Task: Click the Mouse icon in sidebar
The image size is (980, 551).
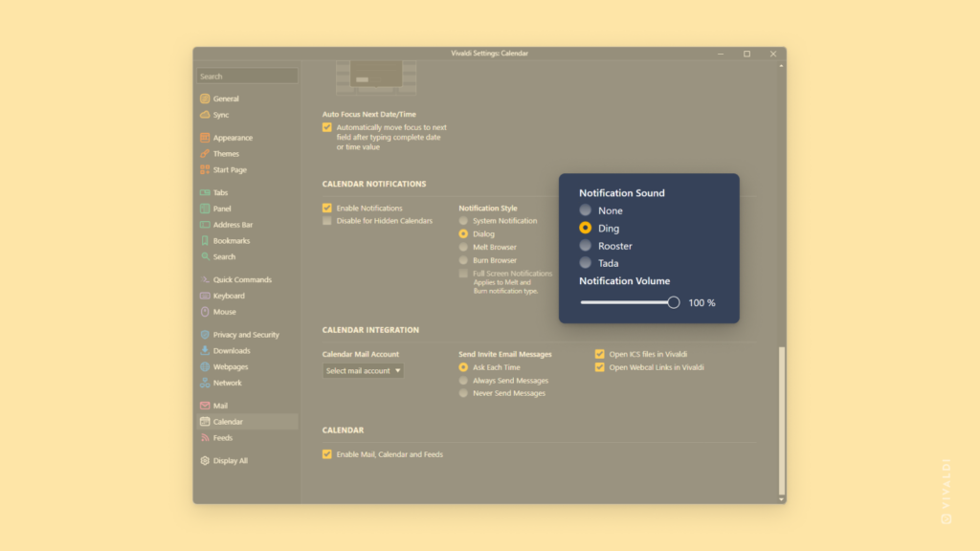Action: tap(205, 312)
